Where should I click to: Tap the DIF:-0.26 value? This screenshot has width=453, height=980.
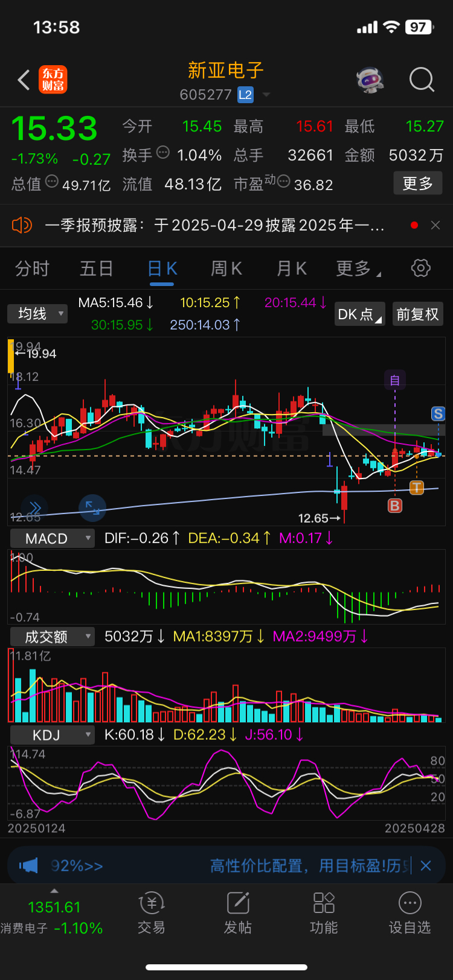142,538
